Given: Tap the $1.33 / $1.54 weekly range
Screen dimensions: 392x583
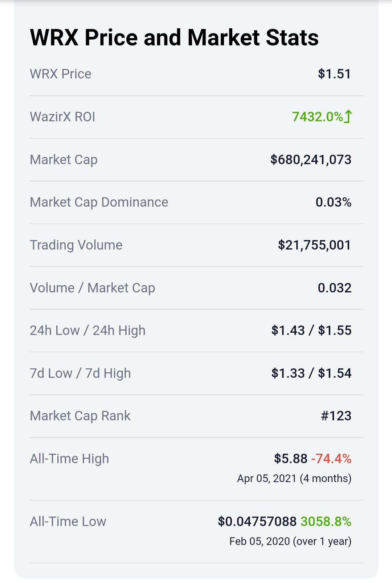Looking at the screenshot, I should pyautogui.click(x=311, y=373).
